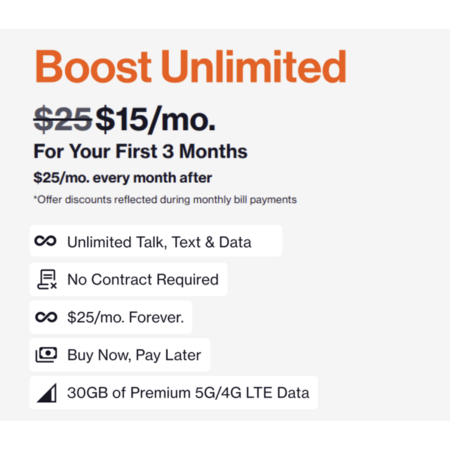Click the word Unlimited in orange title
This screenshot has width=450, height=450.
[254, 66]
